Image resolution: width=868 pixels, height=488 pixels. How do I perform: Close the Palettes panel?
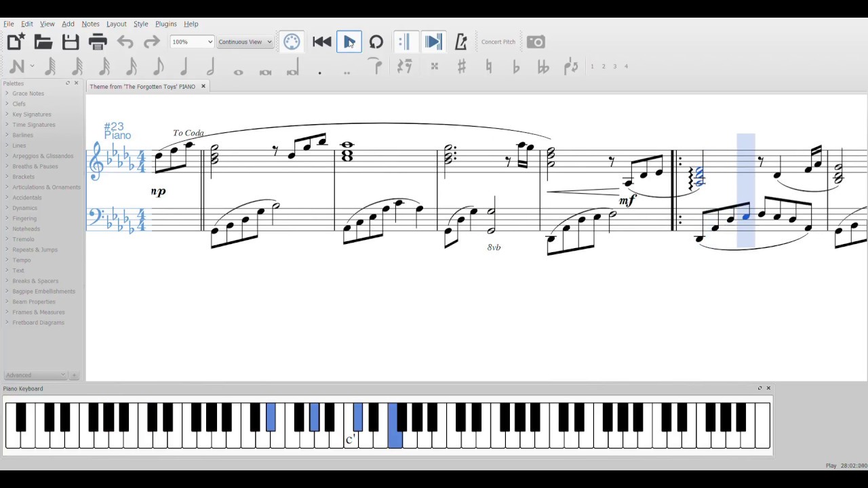coord(76,83)
